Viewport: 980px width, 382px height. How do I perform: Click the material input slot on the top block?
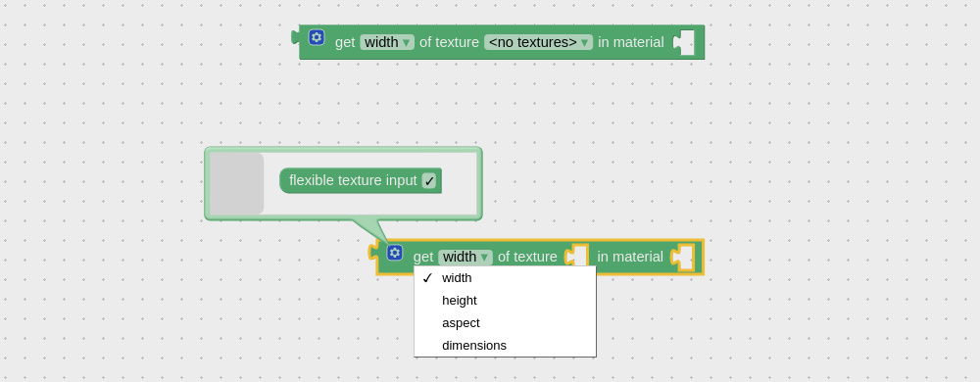(684, 42)
